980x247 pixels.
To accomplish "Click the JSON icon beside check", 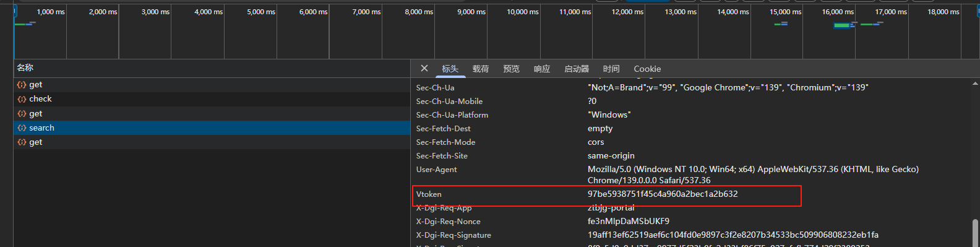I will pos(22,99).
